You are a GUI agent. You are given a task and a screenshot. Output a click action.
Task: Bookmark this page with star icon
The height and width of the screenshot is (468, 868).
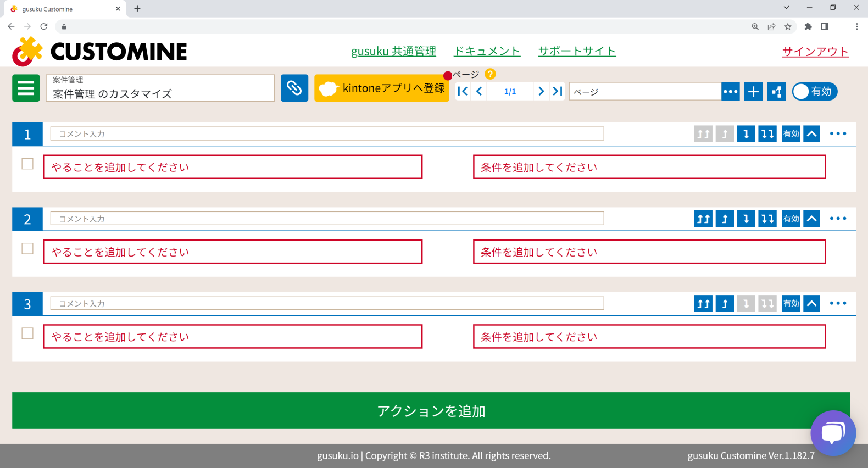(788, 26)
